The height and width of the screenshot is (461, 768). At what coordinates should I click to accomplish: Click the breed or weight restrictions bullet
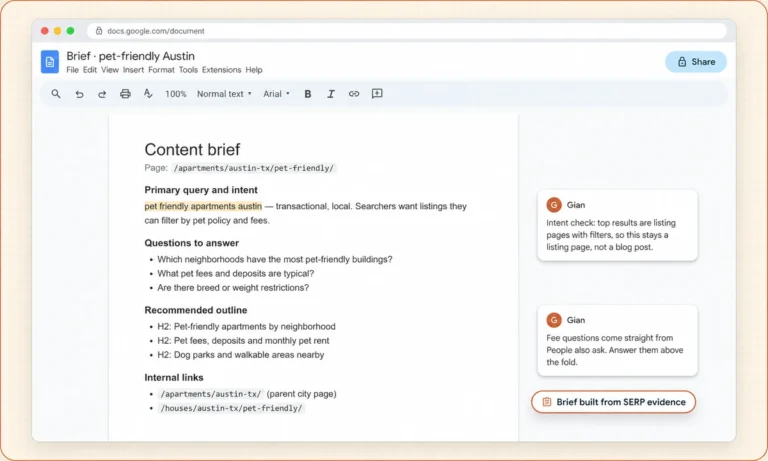[x=233, y=288]
